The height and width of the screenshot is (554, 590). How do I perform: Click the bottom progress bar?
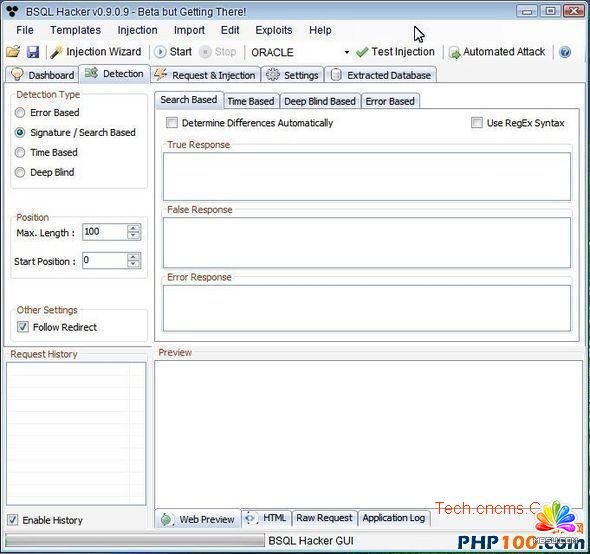pos(135,541)
